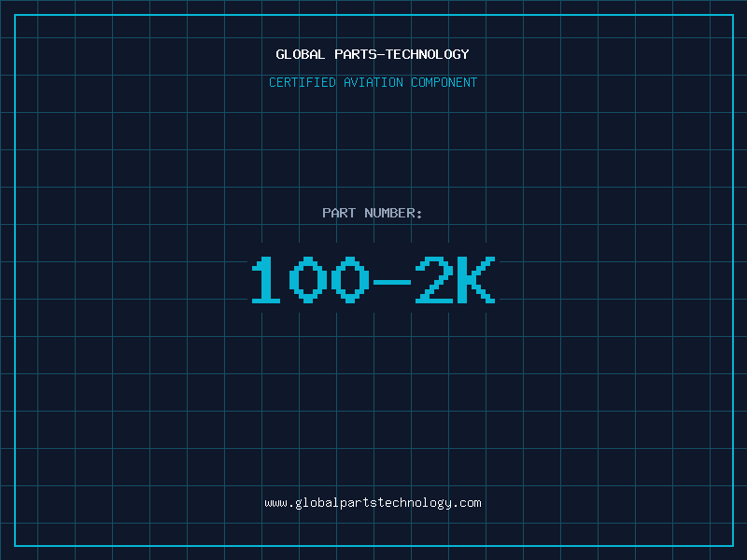The height and width of the screenshot is (560, 747).
Task: Click the GLOBAL PARTS-TECHNOLOGY company heading
Action: 373,54
